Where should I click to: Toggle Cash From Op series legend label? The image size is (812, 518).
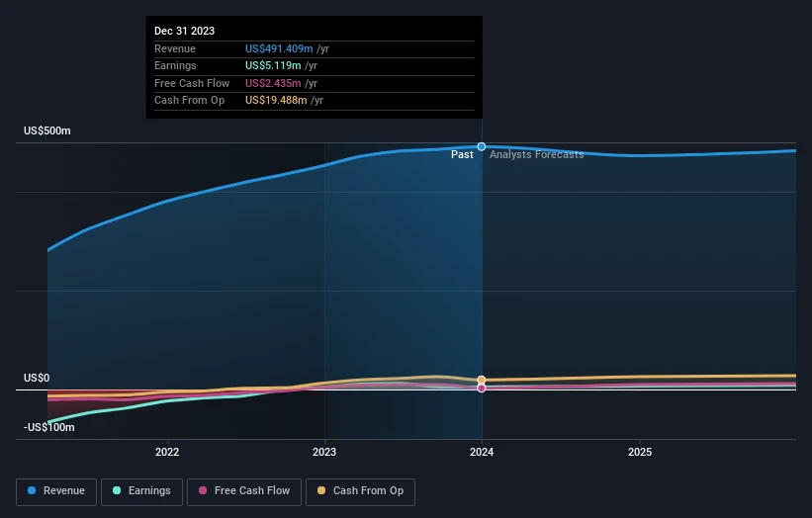point(369,490)
